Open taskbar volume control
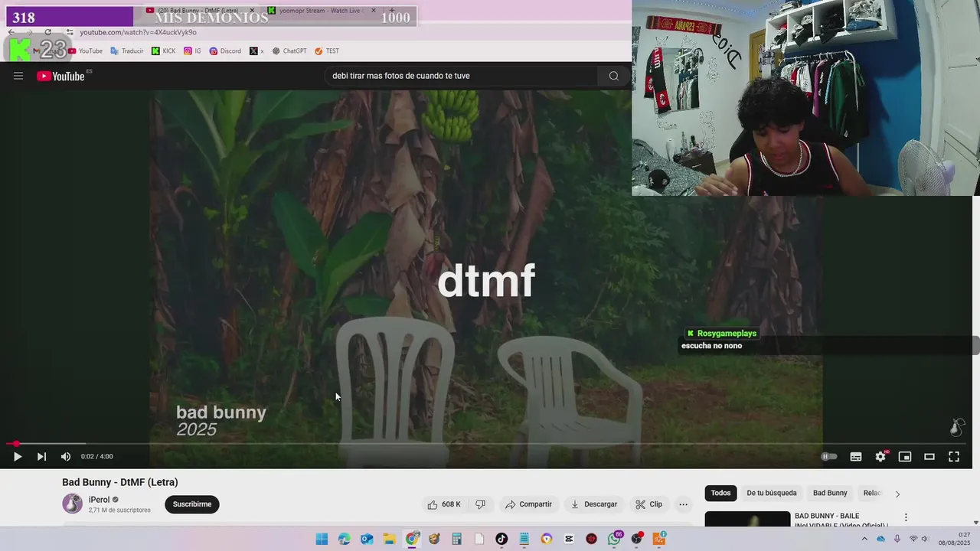Screen dimensions: 980x551 click(x=925, y=539)
